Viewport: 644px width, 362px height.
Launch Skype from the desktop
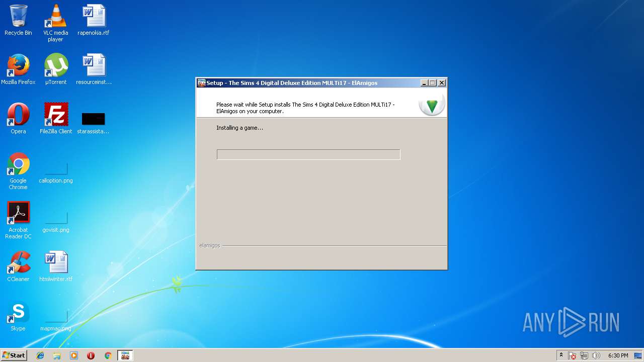[18, 316]
